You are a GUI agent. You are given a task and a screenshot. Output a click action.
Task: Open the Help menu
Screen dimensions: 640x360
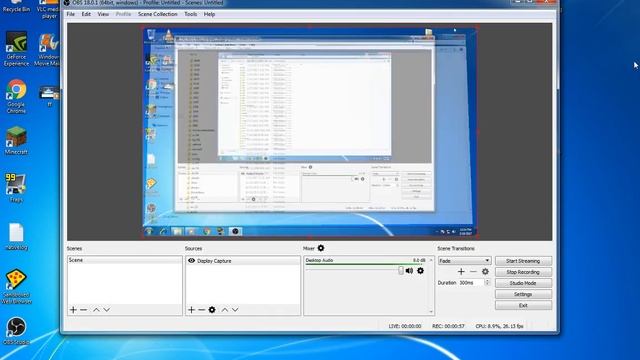tap(209, 14)
